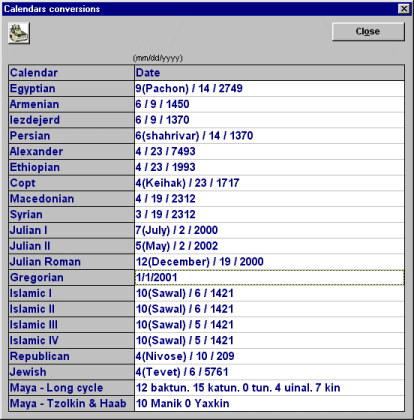
Task: Click the Syrian calendar row label
Action: [71, 214]
